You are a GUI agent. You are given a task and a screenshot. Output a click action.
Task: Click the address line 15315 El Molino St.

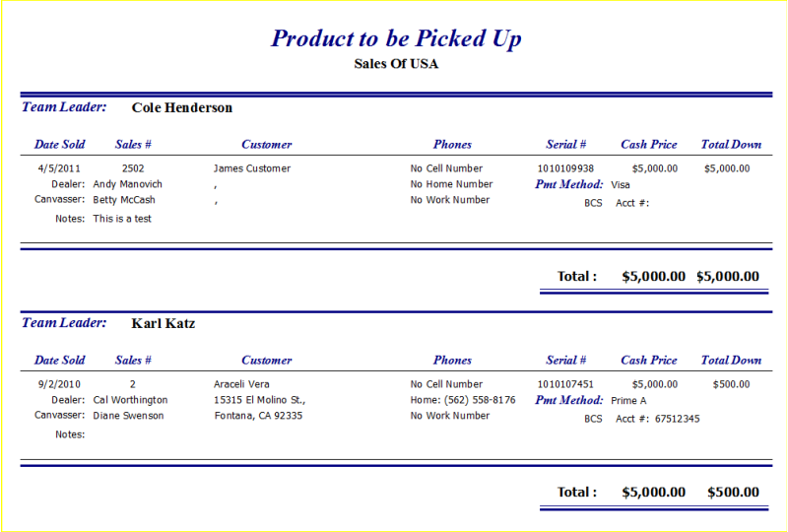coord(259,400)
